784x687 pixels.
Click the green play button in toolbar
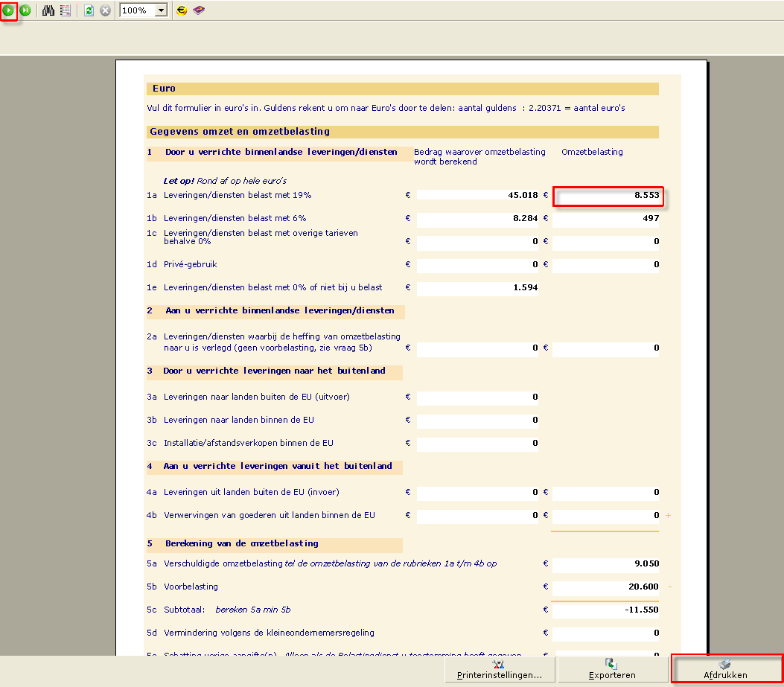pyautogui.click(x=8, y=10)
